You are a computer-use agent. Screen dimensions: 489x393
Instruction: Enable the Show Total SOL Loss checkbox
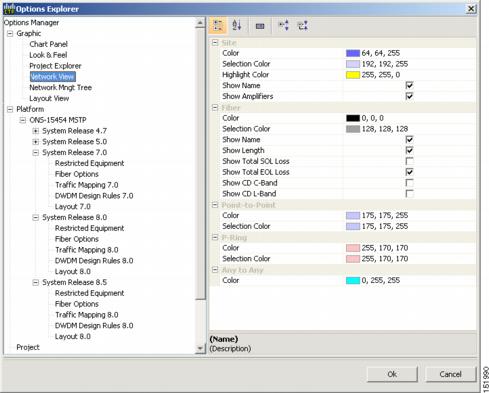(x=409, y=161)
